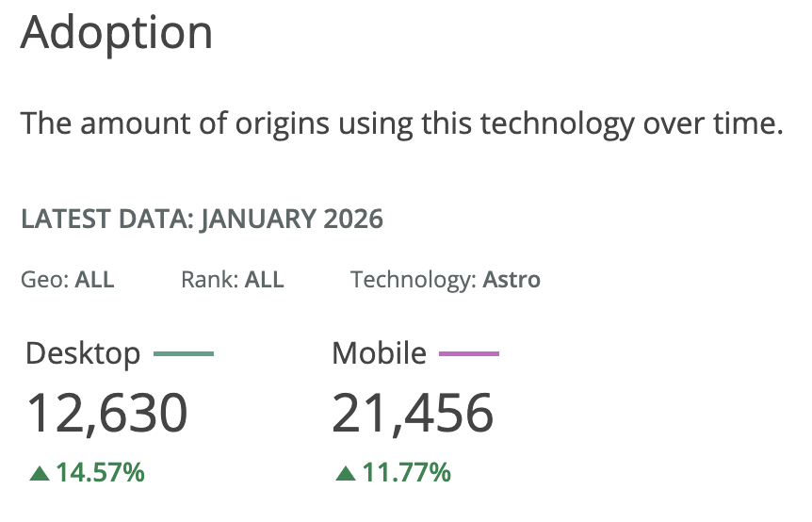Click the Technology filter label
Screen dimensions: 812x522
[x=413, y=280]
